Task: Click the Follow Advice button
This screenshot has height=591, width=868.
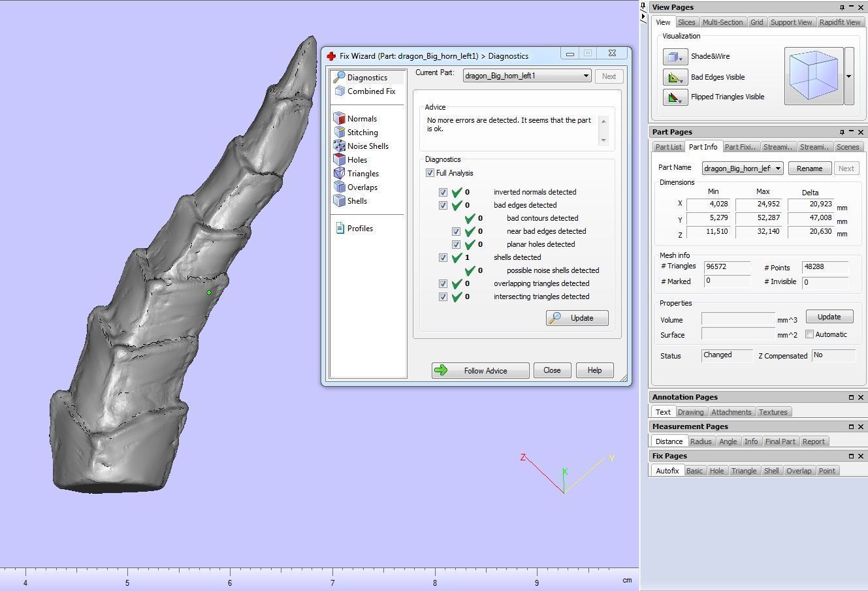Action: click(x=480, y=370)
